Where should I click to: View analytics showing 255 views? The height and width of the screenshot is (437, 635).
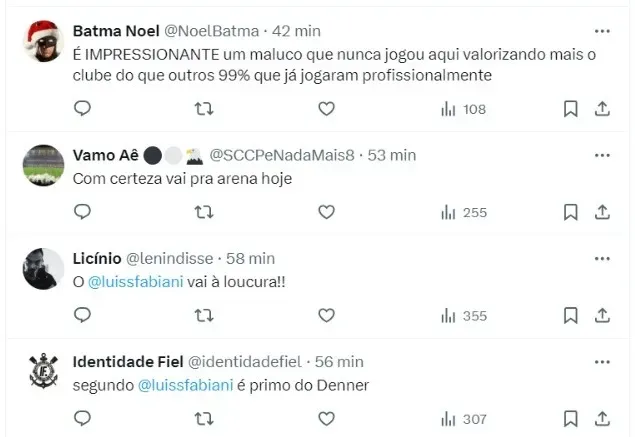[463, 212]
